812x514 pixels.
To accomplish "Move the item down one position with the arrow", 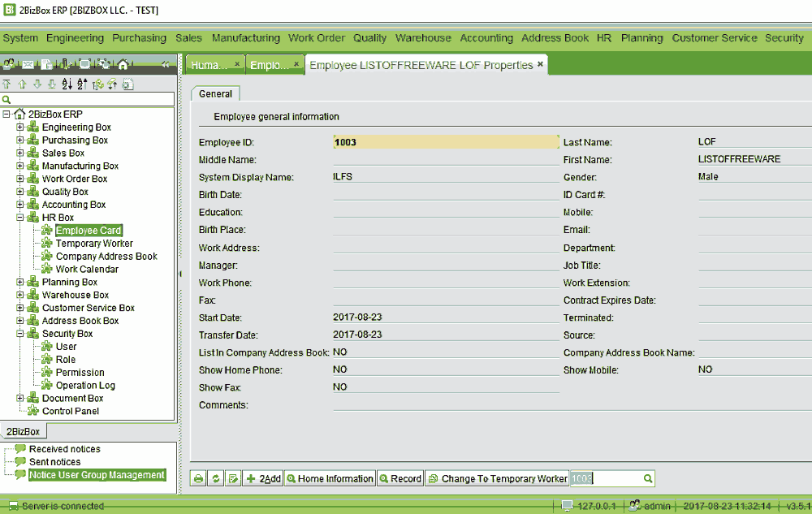I will (37, 84).
